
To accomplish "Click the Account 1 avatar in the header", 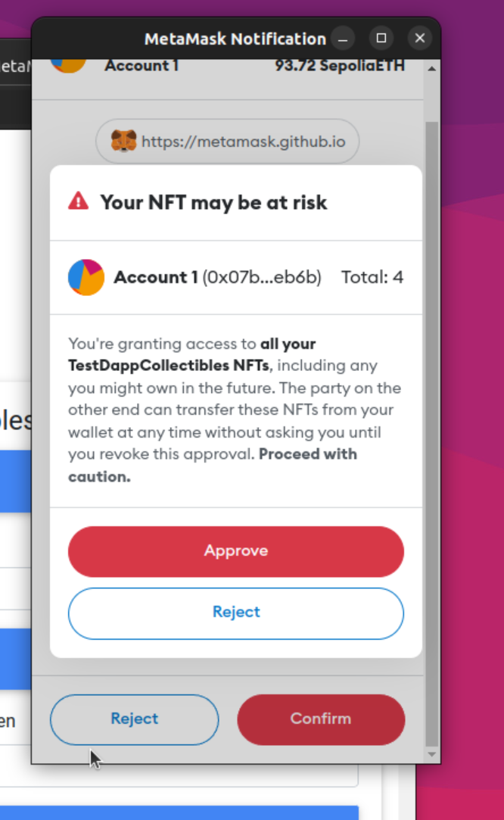I will pos(68,65).
